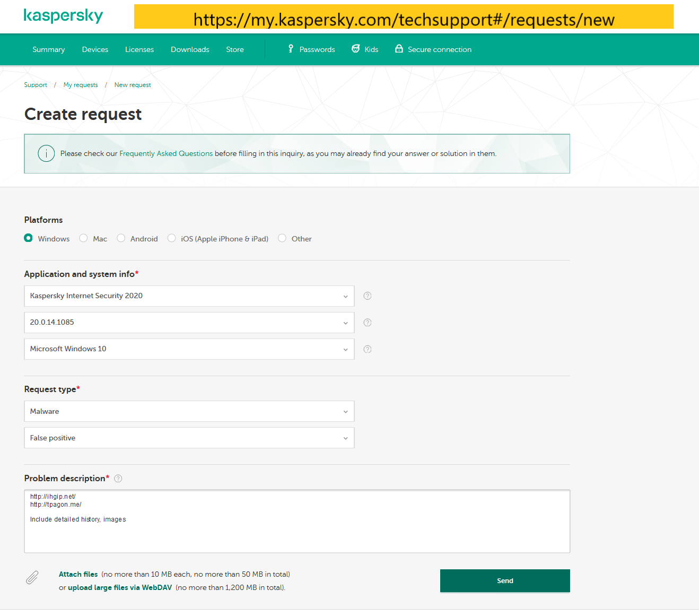Screen dimensions: 699x616
Task: Choose the Android platform option
Action: [121, 238]
